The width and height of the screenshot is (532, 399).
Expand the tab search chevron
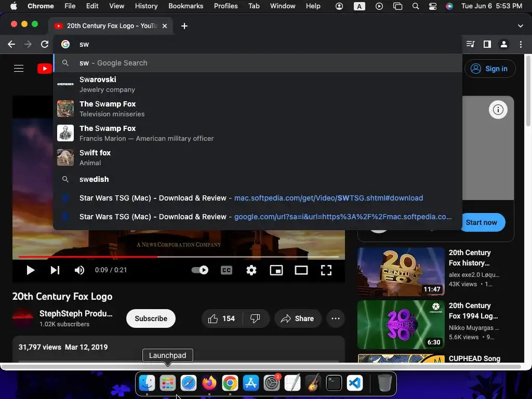521,26
